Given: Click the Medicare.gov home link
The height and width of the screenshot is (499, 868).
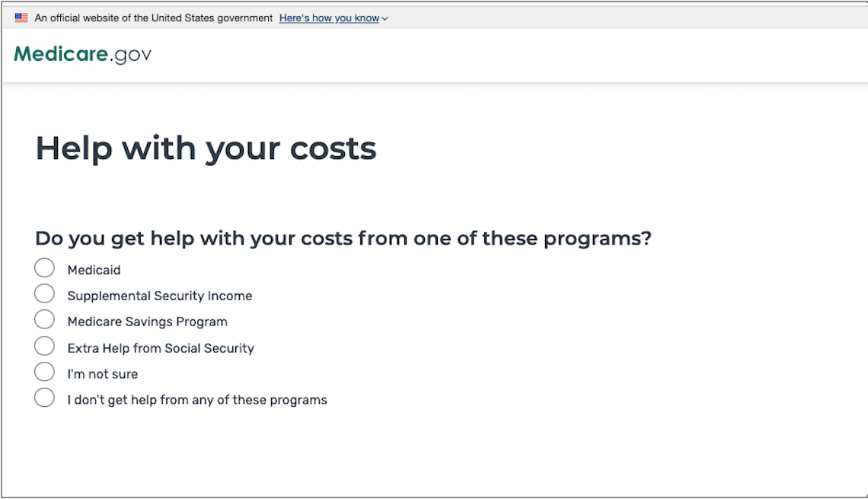Looking at the screenshot, I should (x=81, y=54).
